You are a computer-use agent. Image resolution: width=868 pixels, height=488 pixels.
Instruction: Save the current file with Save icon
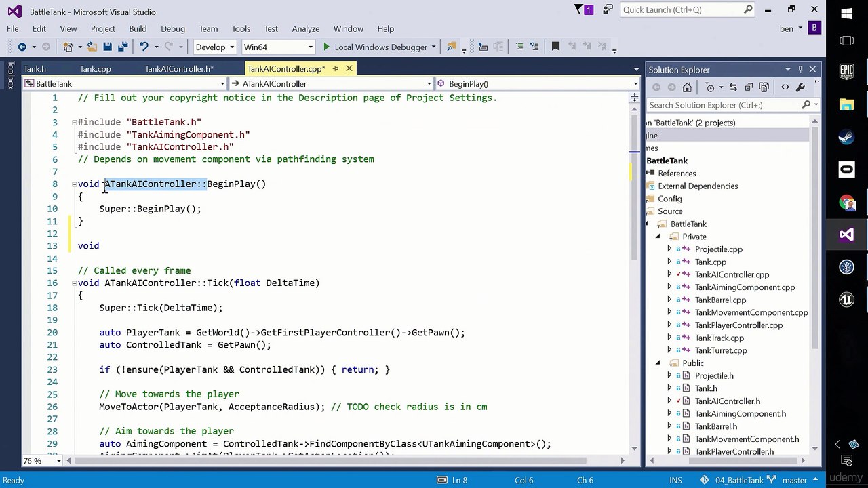pos(108,47)
